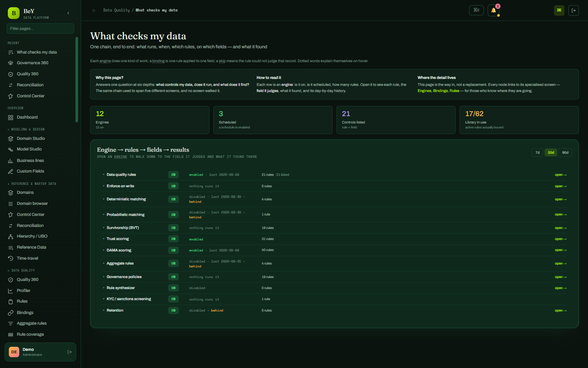Image resolution: width=588 pixels, height=368 pixels.
Task: Click the DE language badge in header
Action: coord(559,10)
